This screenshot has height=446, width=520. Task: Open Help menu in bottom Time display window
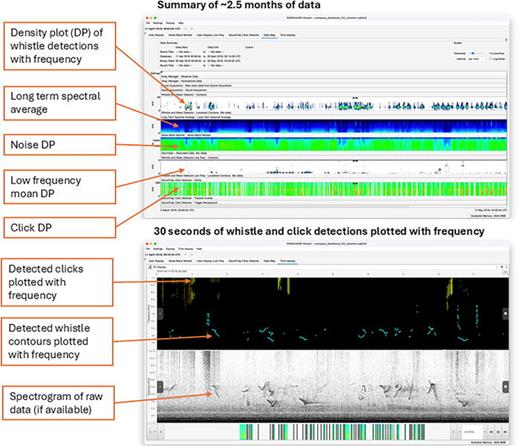pos(199,249)
